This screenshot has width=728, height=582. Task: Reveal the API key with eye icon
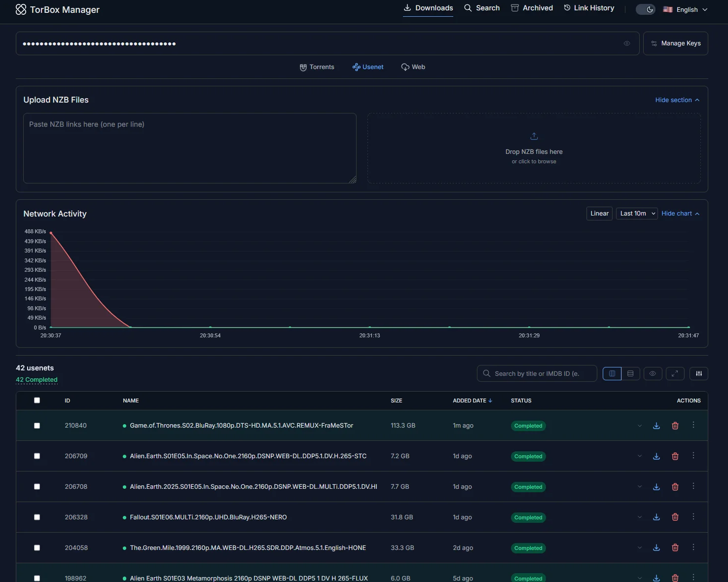click(627, 43)
